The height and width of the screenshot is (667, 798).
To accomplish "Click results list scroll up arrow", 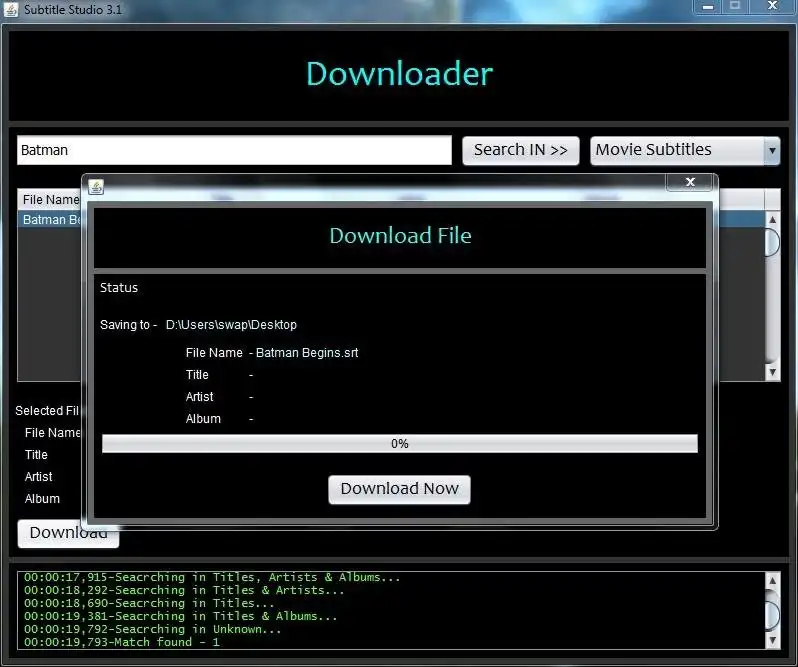I will (x=772, y=220).
